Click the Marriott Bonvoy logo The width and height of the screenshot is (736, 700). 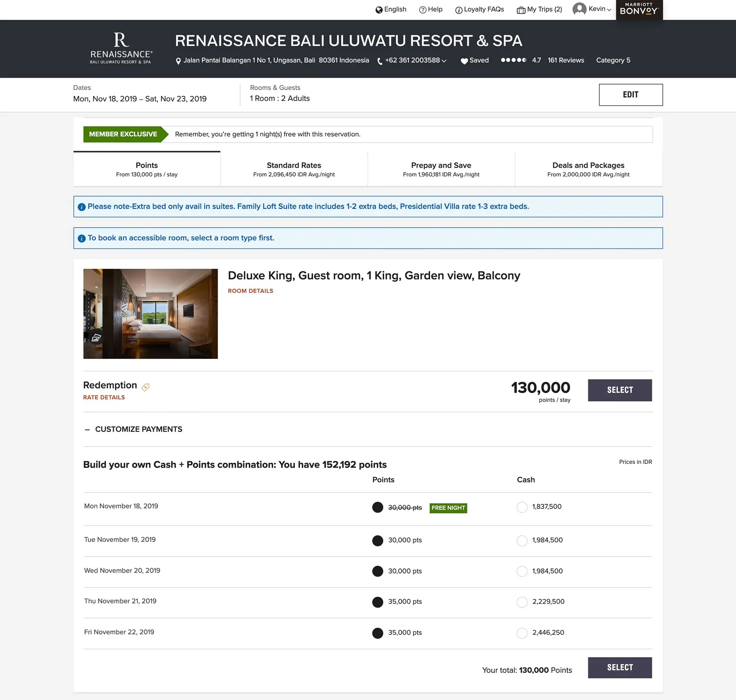pos(639,9)
